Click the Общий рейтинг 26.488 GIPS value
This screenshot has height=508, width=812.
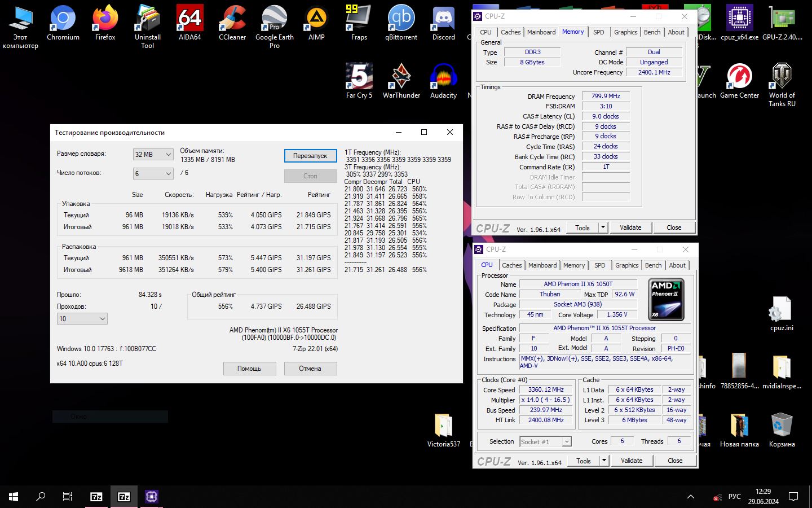pyautogui.click(x=314, y=306)
